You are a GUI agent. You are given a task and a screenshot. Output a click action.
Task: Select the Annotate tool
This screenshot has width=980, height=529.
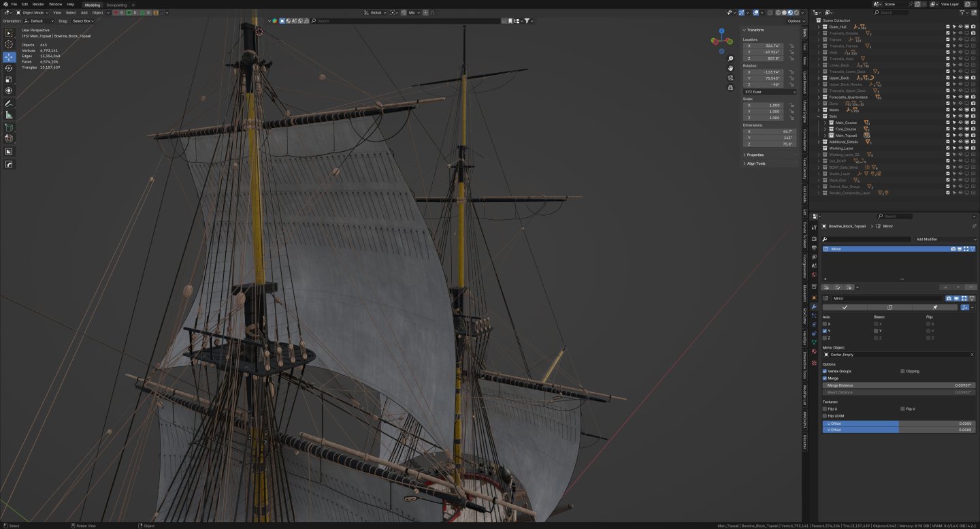click(x=9, y=103)
